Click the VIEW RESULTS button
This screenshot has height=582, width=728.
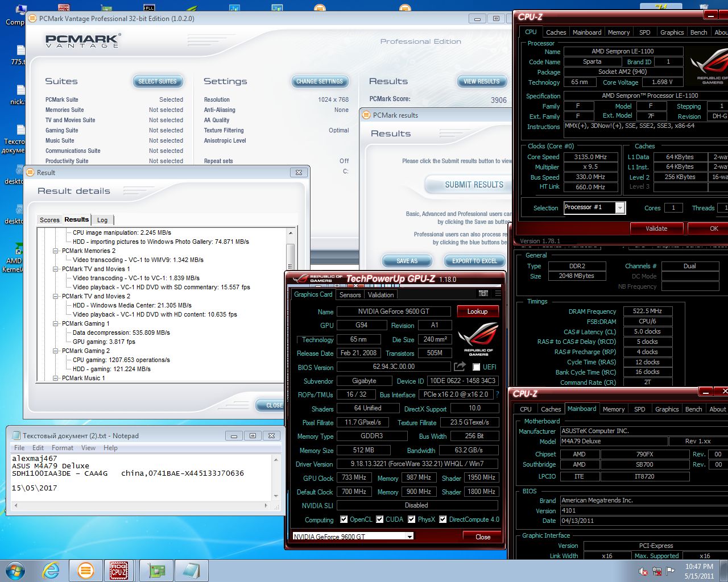(x=481, y=81)
